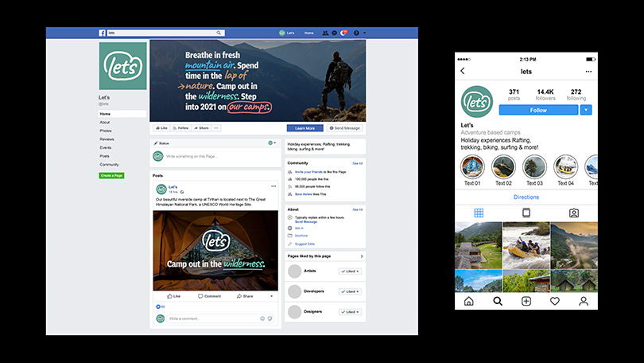Click the search magnifier in Facebook bar
The image size is (644, 363).
point(219,33)
